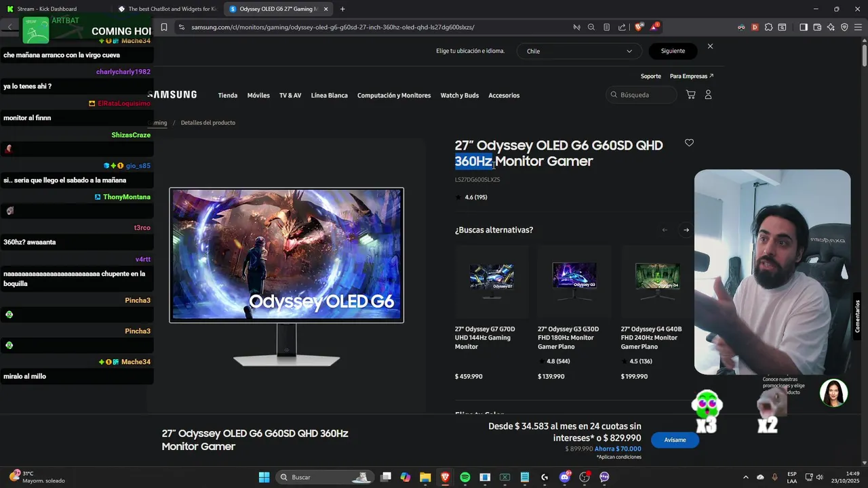Open the browser extensions puzzle icon

pyautogui.click(x=768, y=27)
